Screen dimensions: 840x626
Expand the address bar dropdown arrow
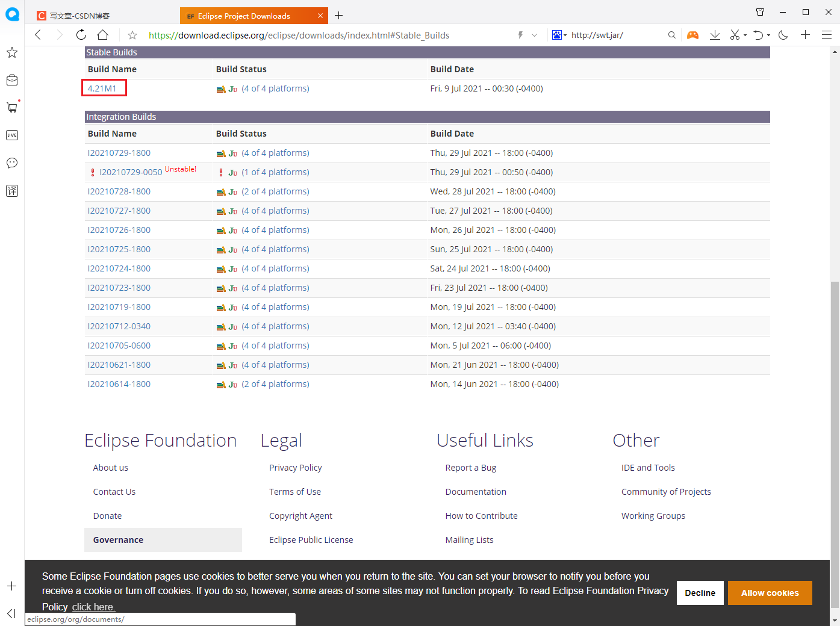pos(534,36)
